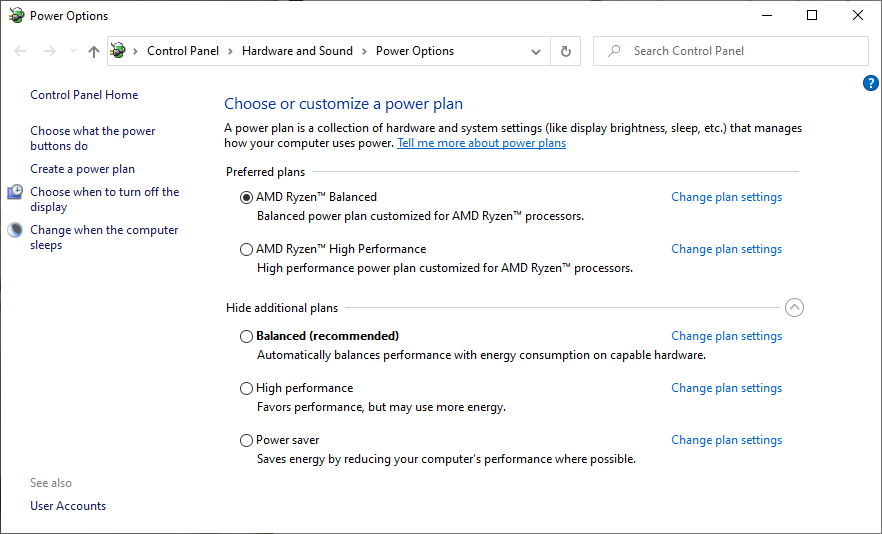This screenshot has height=534, width=882.
Task: Select the AMD Ryzen High Performance plan
Action: click(x=247, y=250)
